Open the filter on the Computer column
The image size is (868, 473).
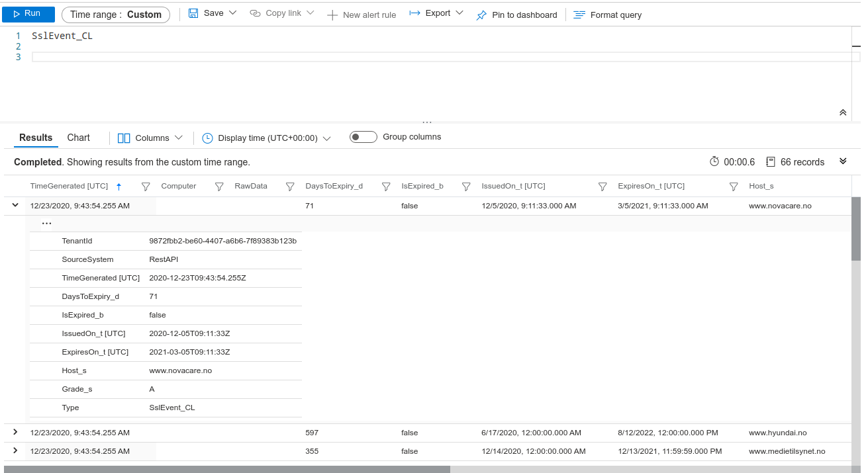219,186
